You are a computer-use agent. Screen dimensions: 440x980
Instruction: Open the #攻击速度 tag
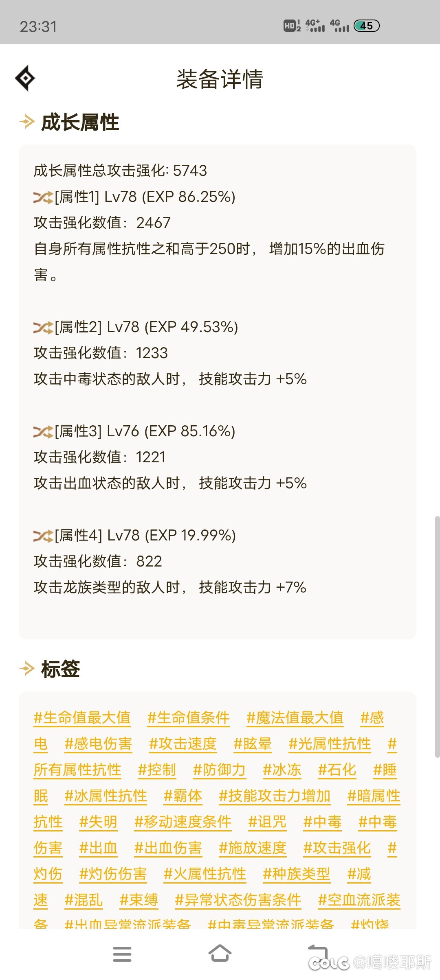[x=183, y=744]
